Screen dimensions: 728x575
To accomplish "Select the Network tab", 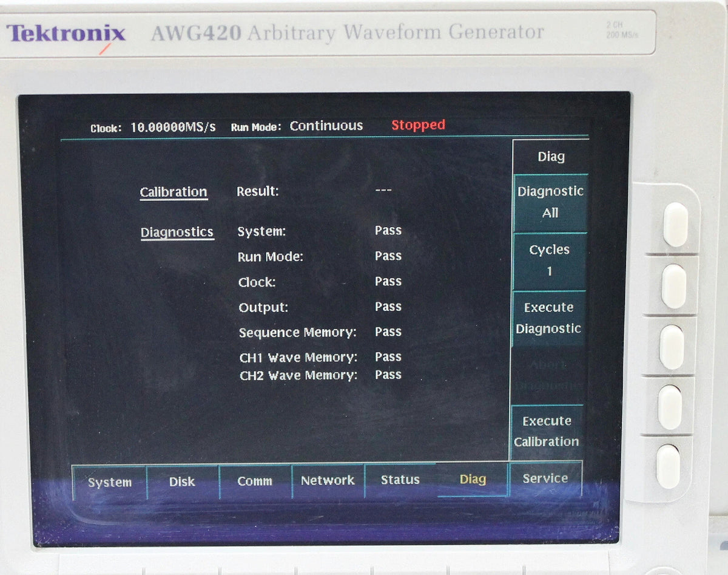I will (328, 481).
